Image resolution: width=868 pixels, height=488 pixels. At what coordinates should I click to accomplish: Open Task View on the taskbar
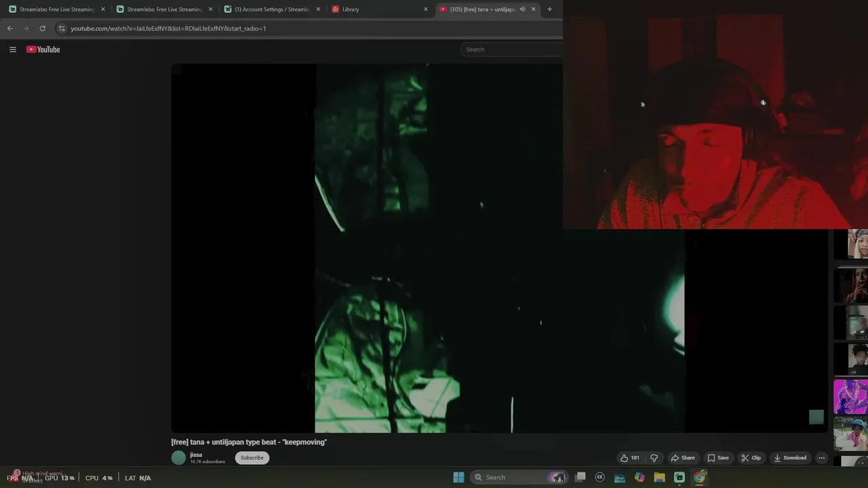click(580, 477)
